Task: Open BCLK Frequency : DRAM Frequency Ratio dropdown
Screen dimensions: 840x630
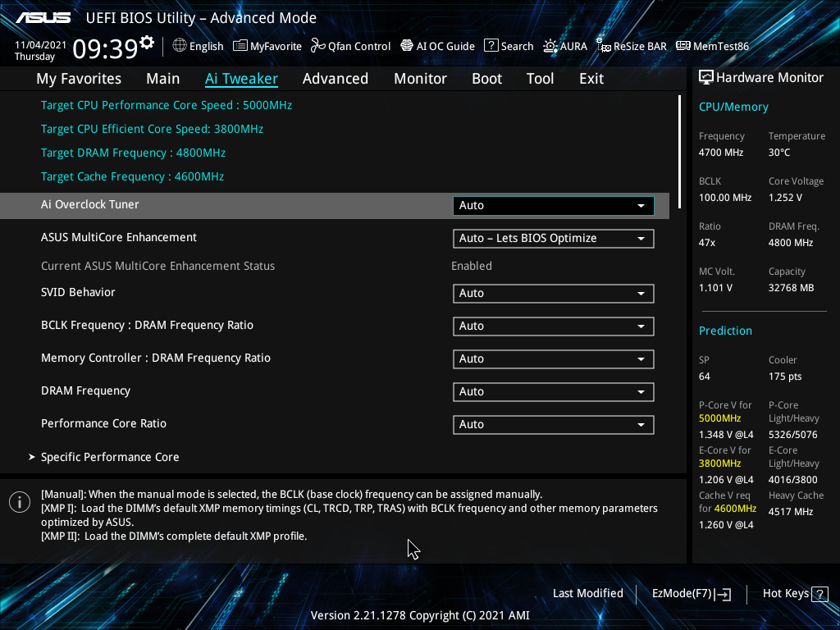Action: pos(554,326)
